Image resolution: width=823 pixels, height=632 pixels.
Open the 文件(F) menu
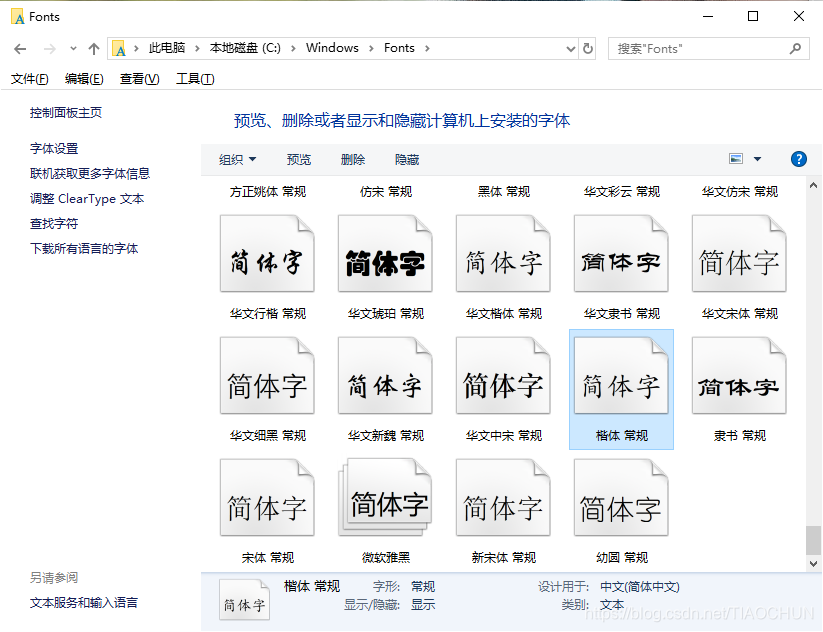point(29,79)
